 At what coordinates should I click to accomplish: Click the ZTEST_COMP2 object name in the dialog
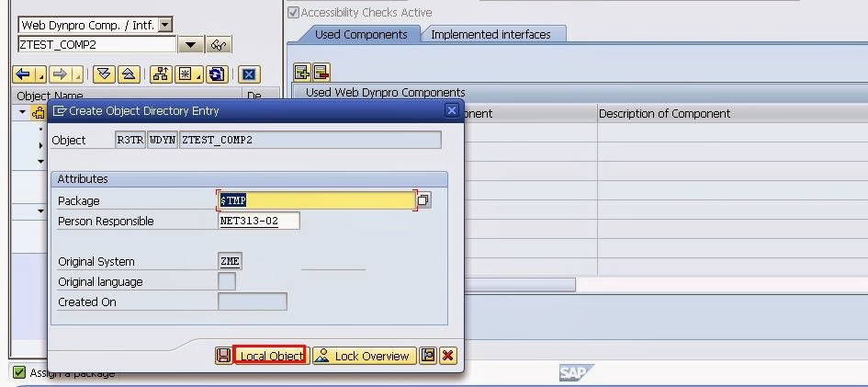pyautogui.click(x=310, y=140)
